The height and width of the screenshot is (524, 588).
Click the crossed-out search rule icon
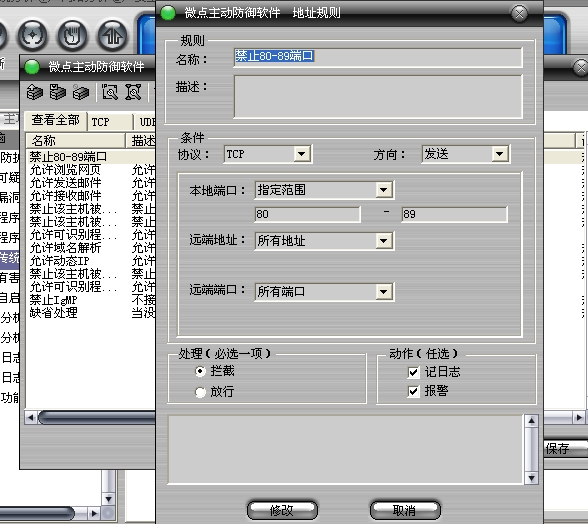(x=133, y=92)
